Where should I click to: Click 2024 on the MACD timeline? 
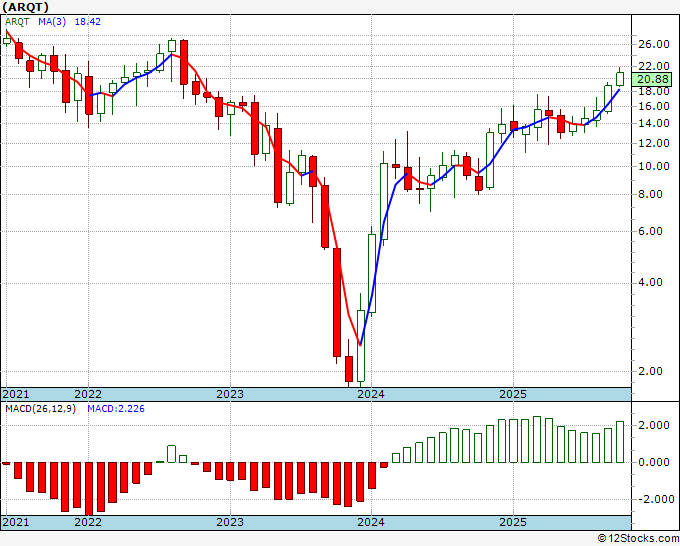point(371,522)
